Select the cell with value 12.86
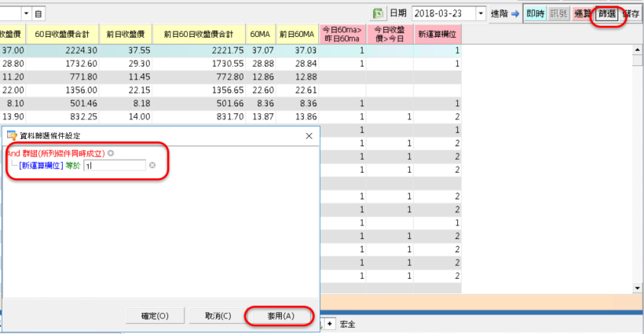The image size is (644, 334). 261,77
